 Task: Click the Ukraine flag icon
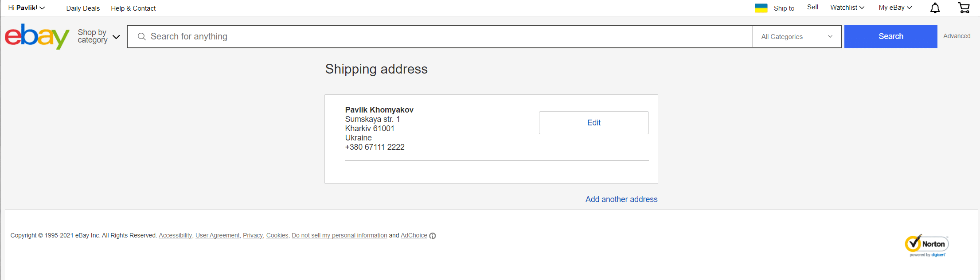761,8
